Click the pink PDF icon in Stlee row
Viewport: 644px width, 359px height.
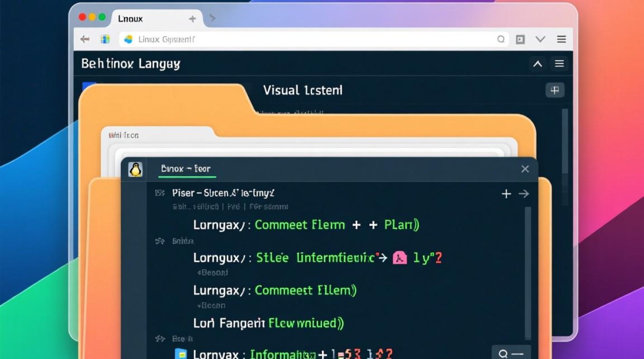(x=400, y=258)
